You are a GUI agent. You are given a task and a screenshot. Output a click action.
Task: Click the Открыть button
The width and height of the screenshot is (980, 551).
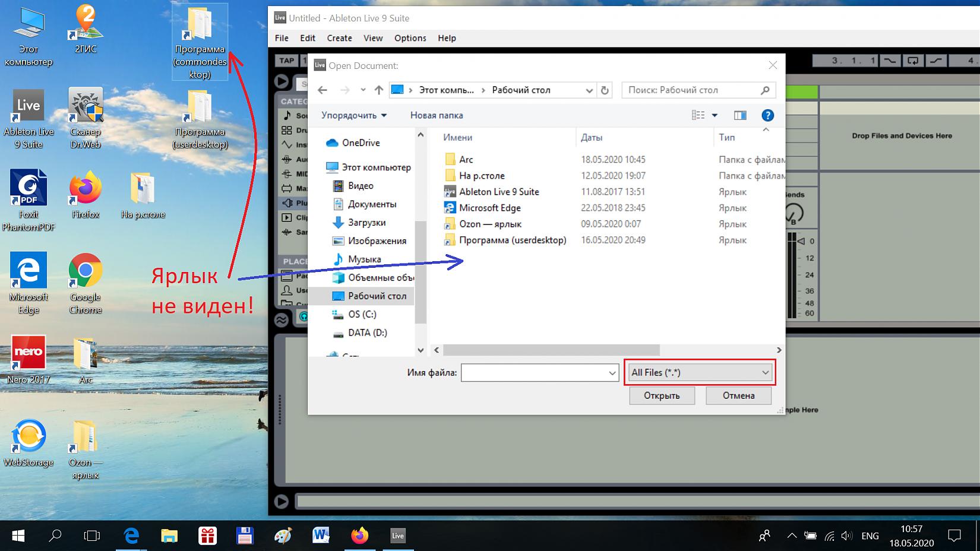(662, 395)
